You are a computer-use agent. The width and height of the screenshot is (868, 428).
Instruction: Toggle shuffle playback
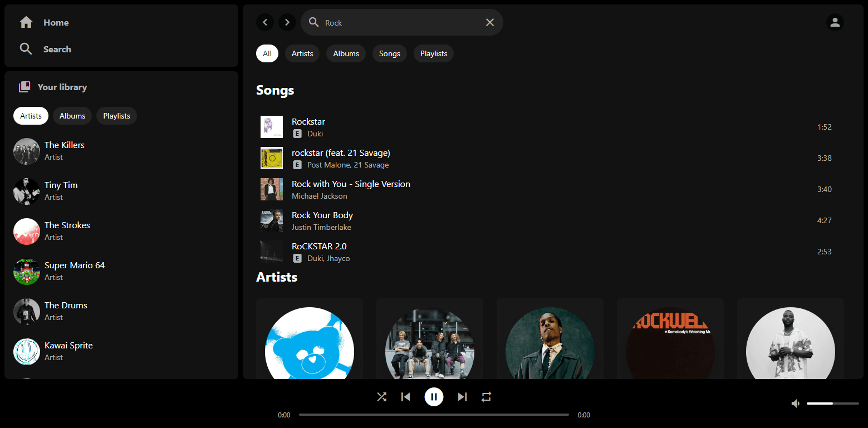point(381,397)
